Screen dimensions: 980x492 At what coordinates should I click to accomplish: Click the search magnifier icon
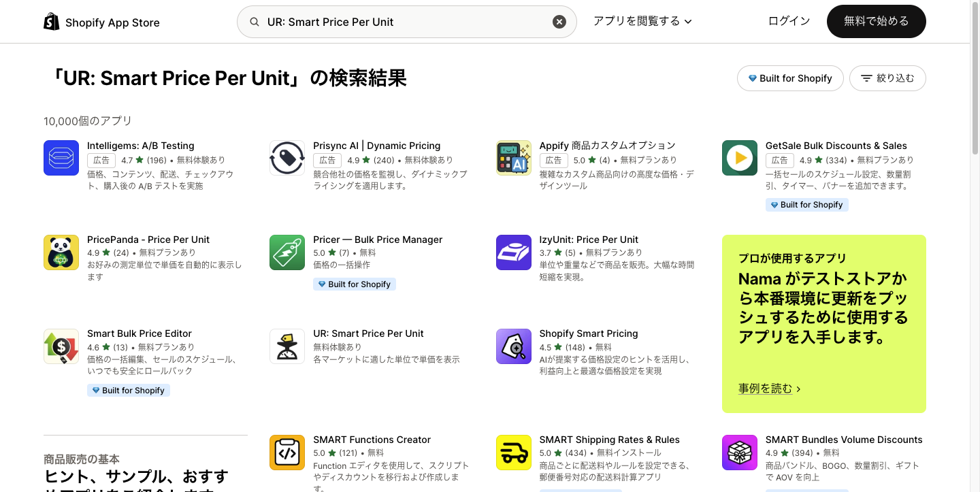[255, 22]
